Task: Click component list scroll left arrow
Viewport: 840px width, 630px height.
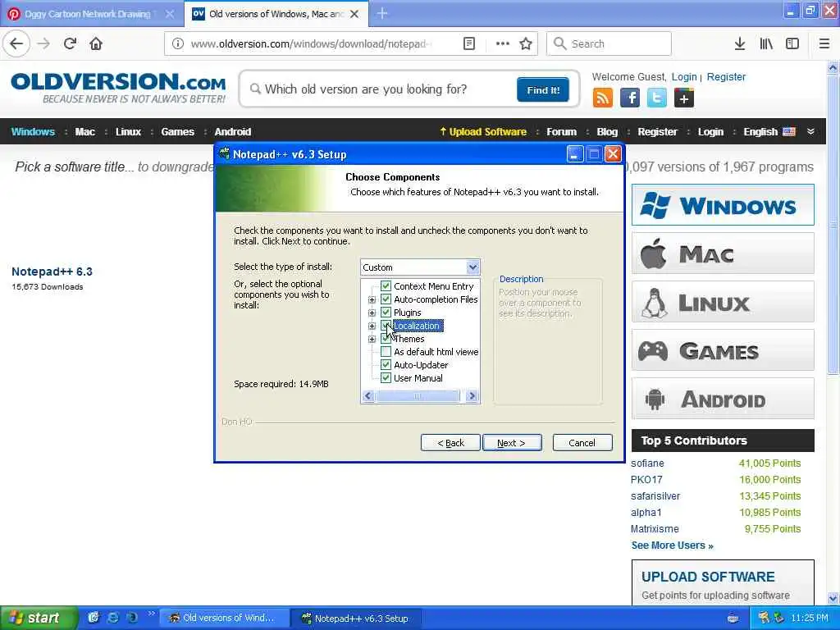Action: 367,396
